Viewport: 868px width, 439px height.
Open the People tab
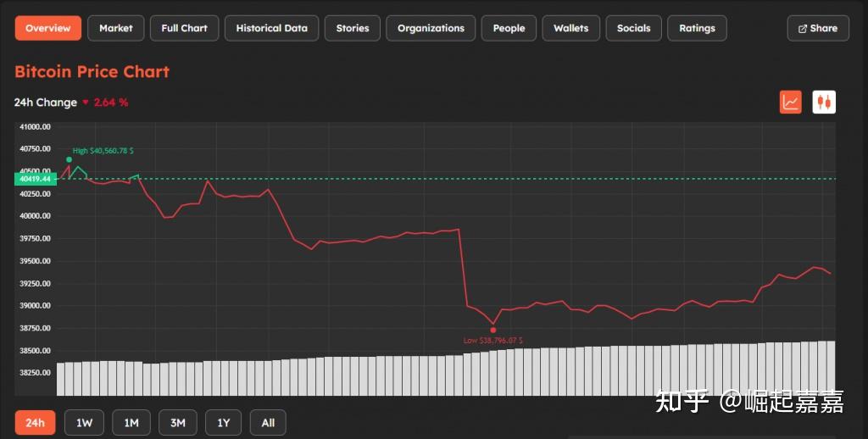pyautogui.click(x=509, y=28)
